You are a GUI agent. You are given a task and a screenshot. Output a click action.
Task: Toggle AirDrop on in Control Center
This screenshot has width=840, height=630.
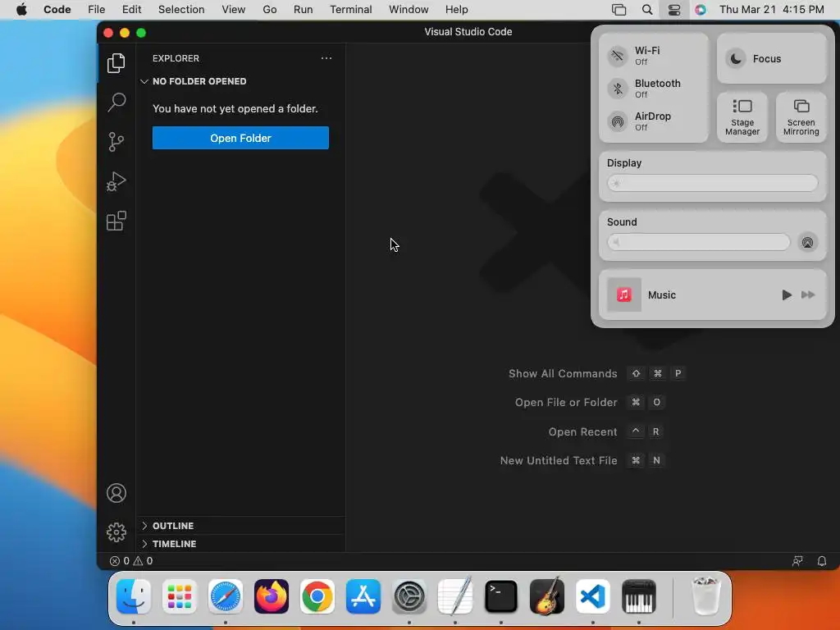click(618, 121)
